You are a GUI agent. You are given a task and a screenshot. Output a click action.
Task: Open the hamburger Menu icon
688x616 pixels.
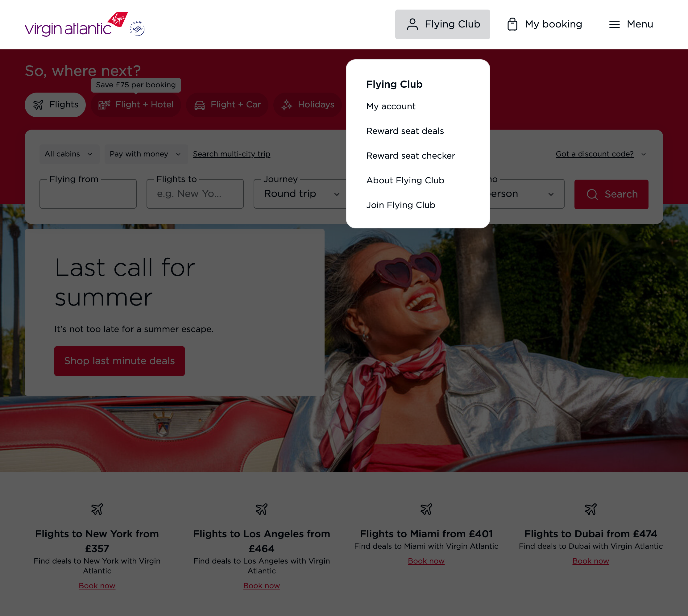click(614, 24)
